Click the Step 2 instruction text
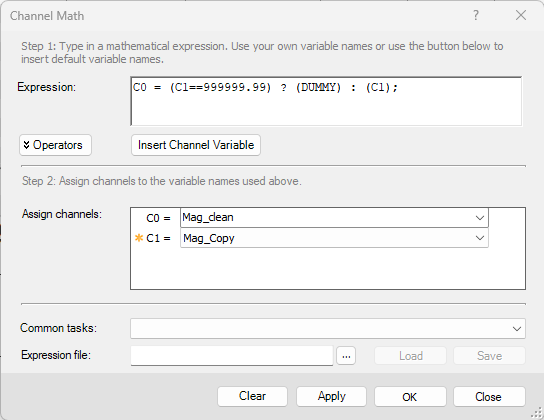Image resolution: width=544 pixels, height=420 pixels. [162, 181]
